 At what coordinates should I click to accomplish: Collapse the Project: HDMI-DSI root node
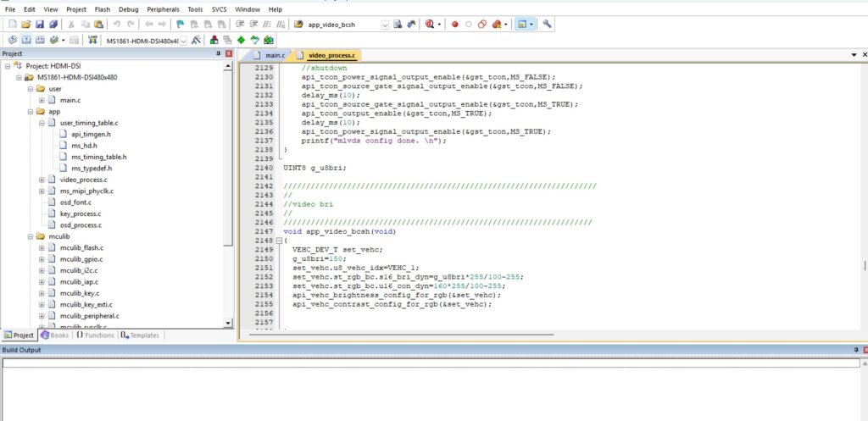click(8, 66)
